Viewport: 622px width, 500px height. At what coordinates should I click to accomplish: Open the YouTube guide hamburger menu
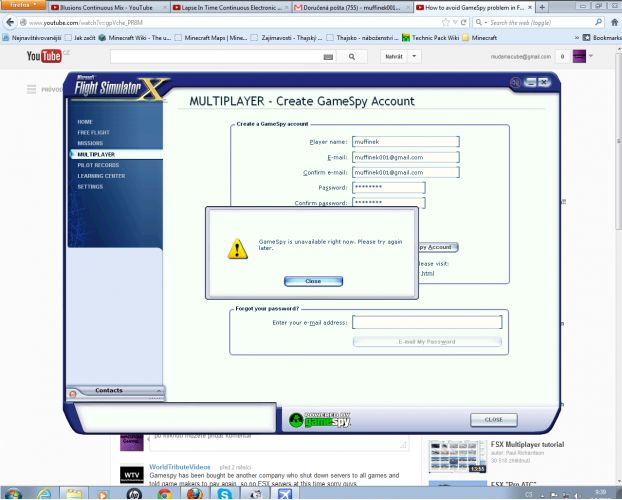click(31, 89)
